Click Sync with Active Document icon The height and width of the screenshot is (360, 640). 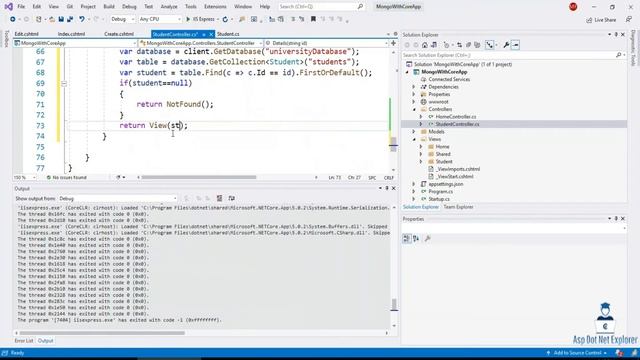460,45
